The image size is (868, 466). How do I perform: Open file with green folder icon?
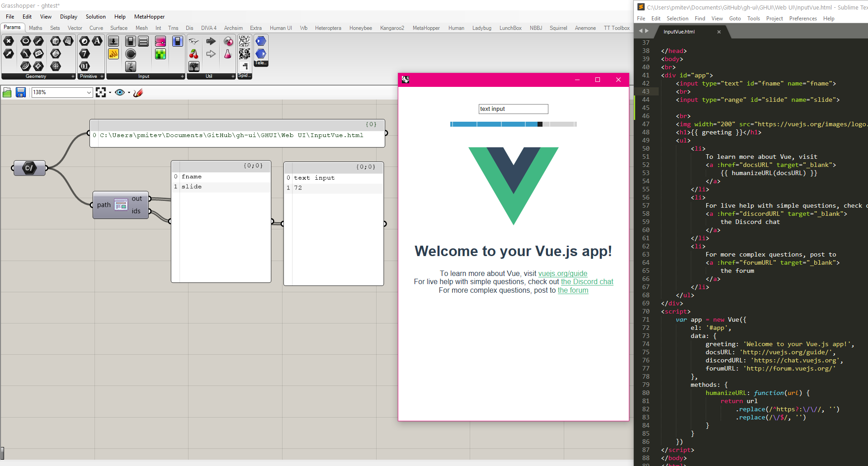[x=7, y=92]
